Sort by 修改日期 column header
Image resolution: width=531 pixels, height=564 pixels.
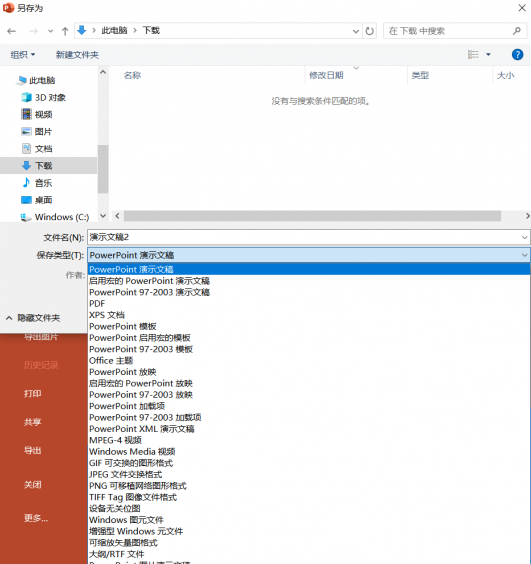click(x=326, y=75)
